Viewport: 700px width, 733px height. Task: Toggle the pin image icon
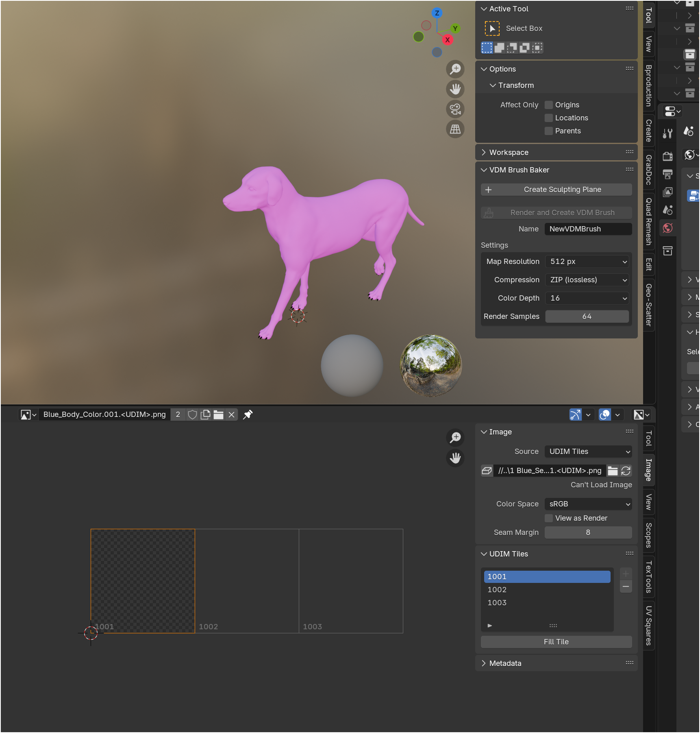pos(248,414)
